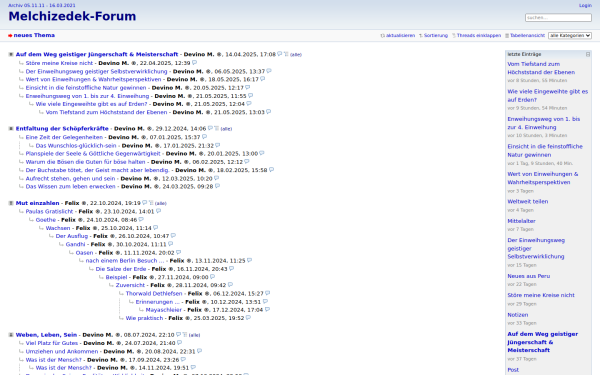Click the bubble icon after 'Das Wissen zum leben erwecken'
600x375 pixels.
pyautogui.click(x=217, y=186)
